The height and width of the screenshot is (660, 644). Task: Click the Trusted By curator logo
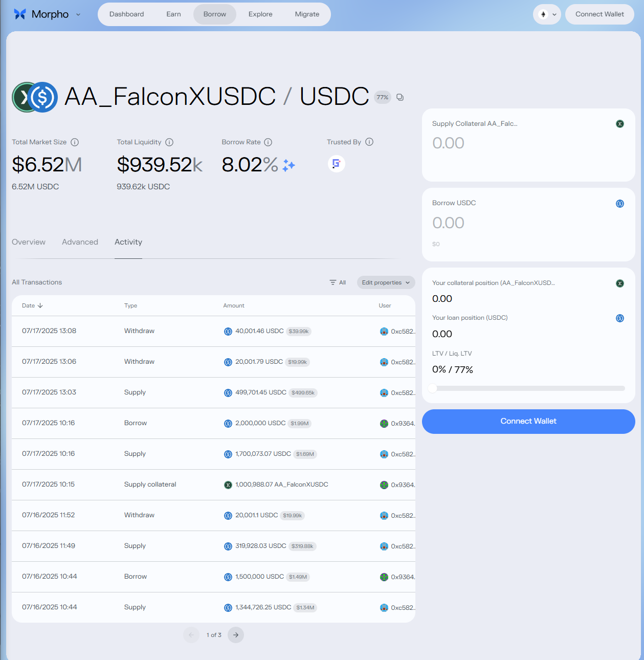[336, 164]
